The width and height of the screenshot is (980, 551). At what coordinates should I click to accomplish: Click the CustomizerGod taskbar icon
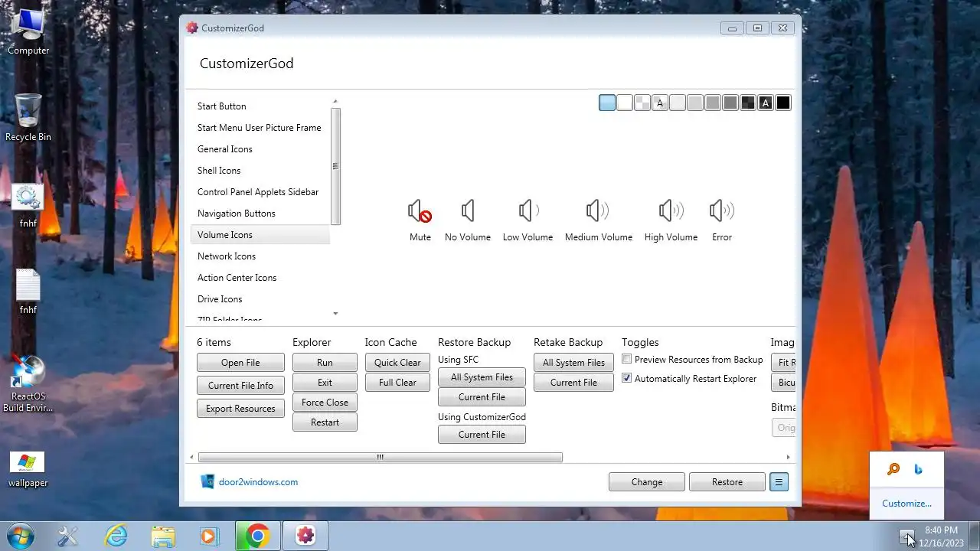click(x=305, y=536)
